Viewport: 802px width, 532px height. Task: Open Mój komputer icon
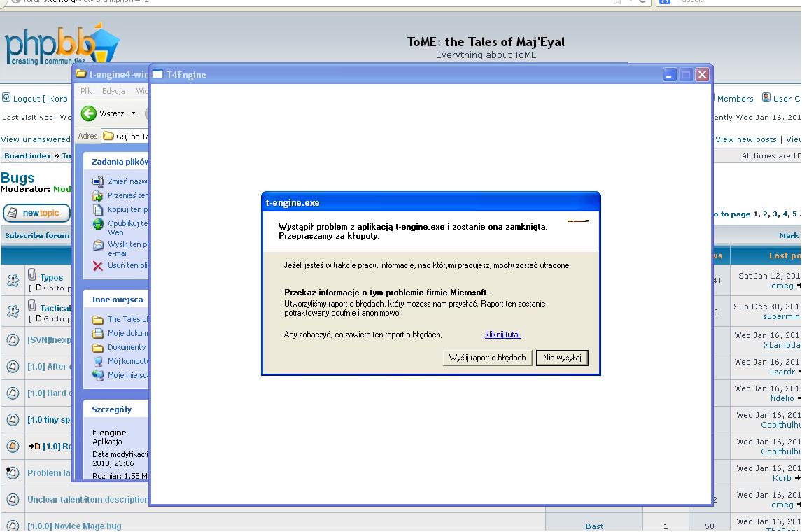(98, 362)
